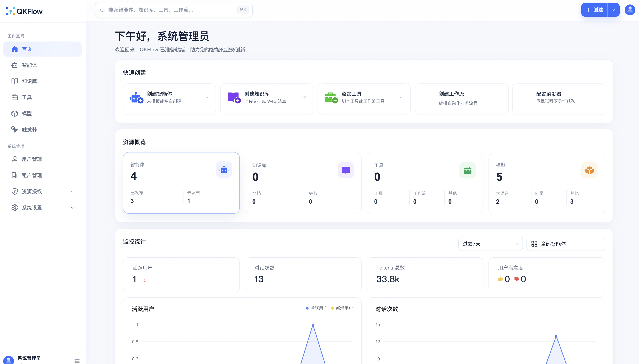Image resolution: width=639 pixels, height=364 pixels.
Task: Click the thumbs-down icon under 用户满意度
Action: tap(516, 279)
